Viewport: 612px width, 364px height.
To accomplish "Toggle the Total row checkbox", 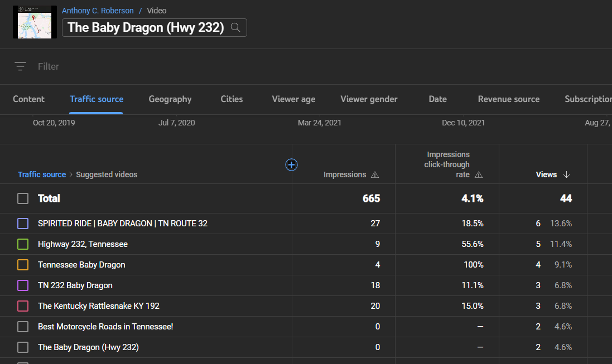I will (23, 198).
